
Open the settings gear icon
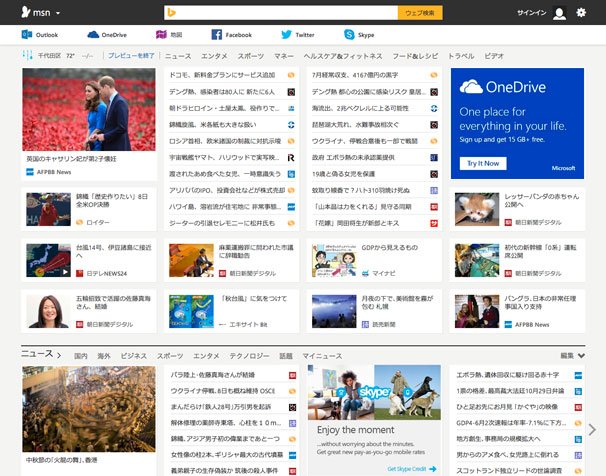tap(581, 12)
